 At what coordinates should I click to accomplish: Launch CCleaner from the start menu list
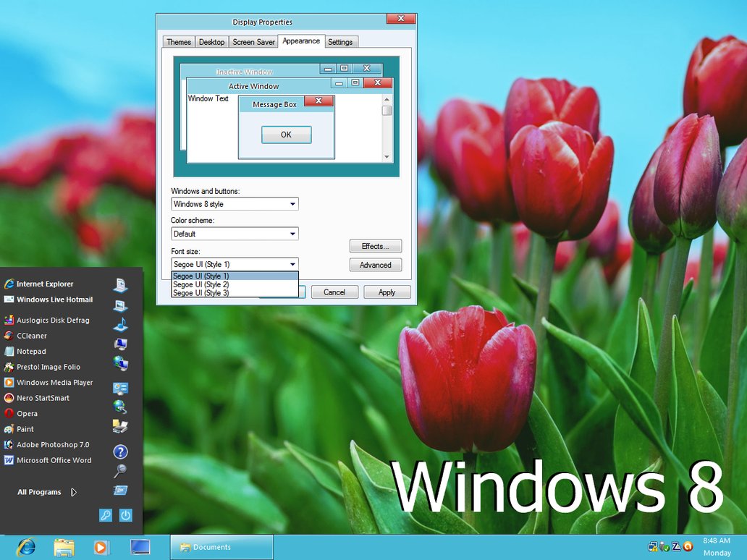coord(32,336)
